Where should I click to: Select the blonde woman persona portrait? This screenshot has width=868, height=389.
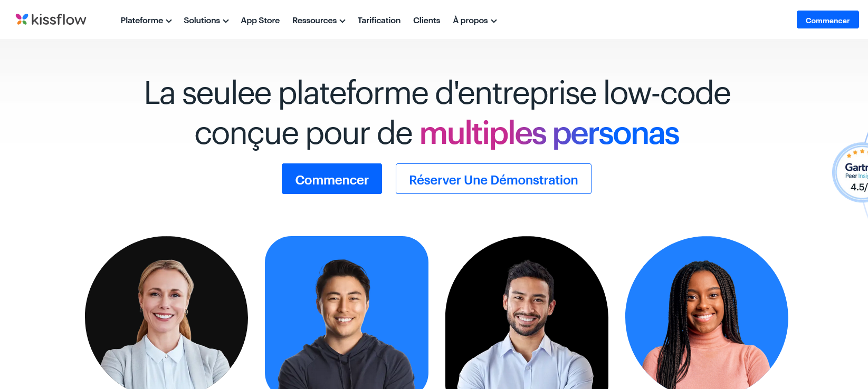pyautogui.click(x=166, y=313)
